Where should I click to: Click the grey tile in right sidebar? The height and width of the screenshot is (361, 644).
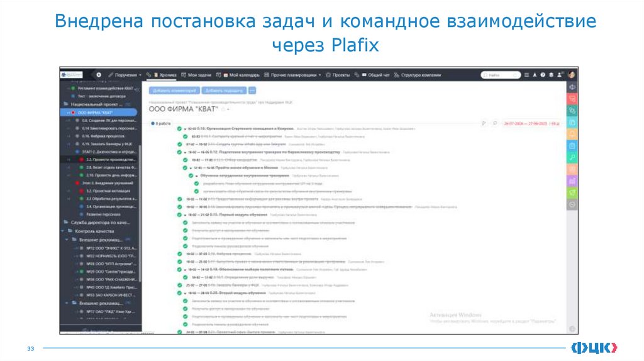572,204
